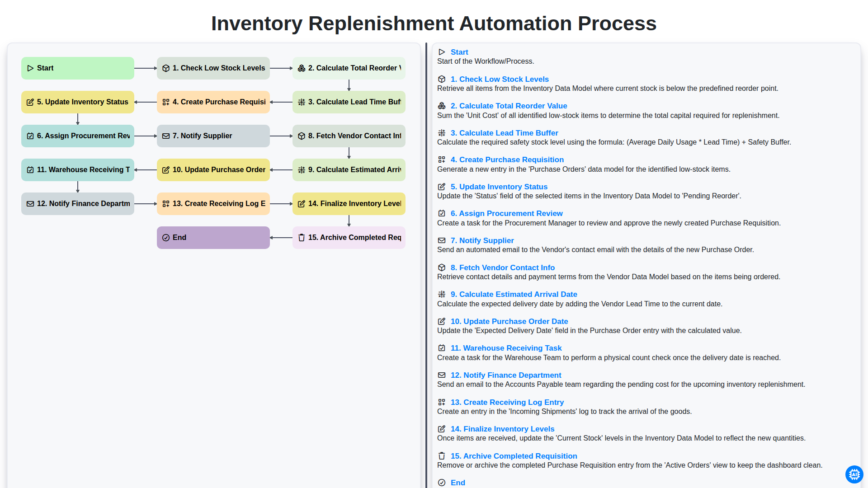Screen dimensions: 868x488
Task: Select the '8. Fetch Vendor Contact Info' flow node
Action: (x=349, y=136)
